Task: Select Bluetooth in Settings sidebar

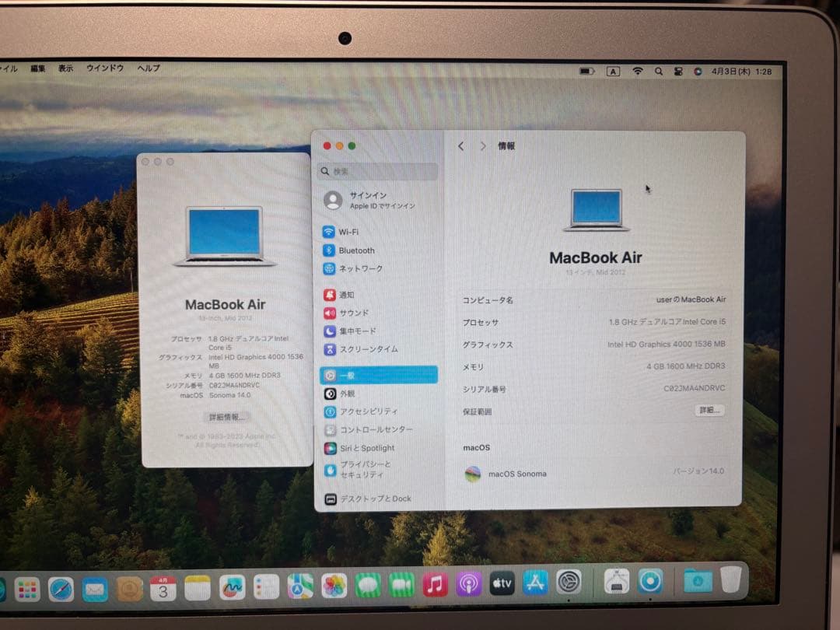Action: (378, 250)
